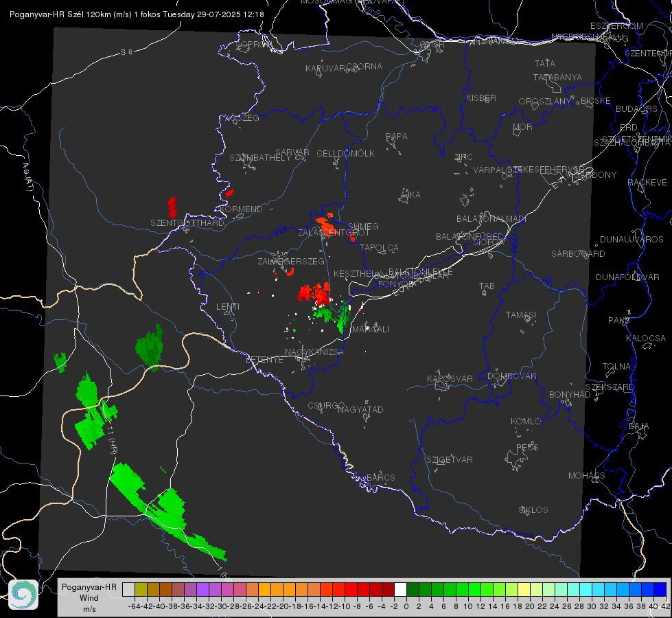Select the LETENYE label
Screen dimensions: 672x618
click(264, 360)
